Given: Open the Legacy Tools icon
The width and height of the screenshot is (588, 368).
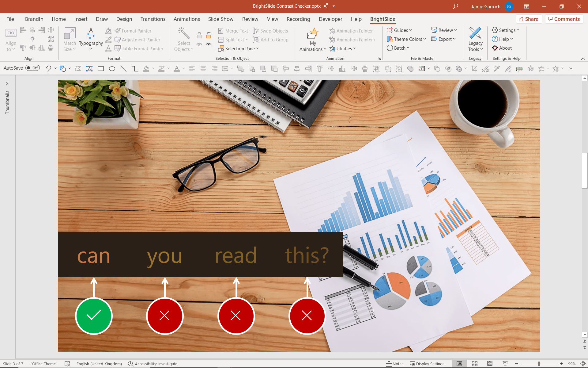Looking at the screenshot, I should click(x=475, y=39).
